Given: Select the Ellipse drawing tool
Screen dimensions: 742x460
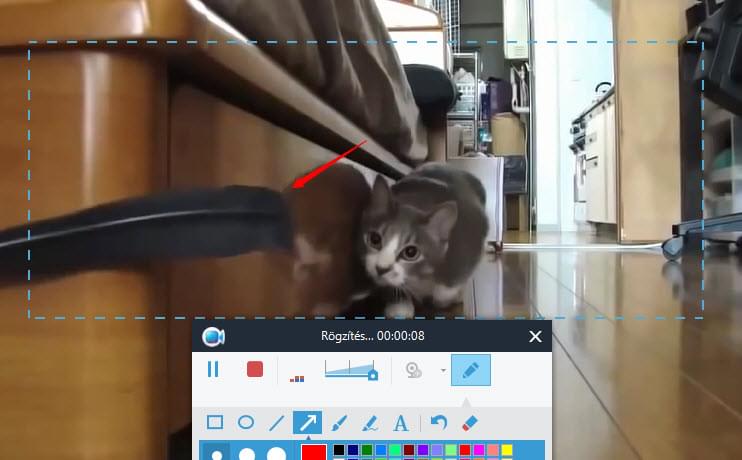Looking at the screenshot, I should (x=245, y=423).
